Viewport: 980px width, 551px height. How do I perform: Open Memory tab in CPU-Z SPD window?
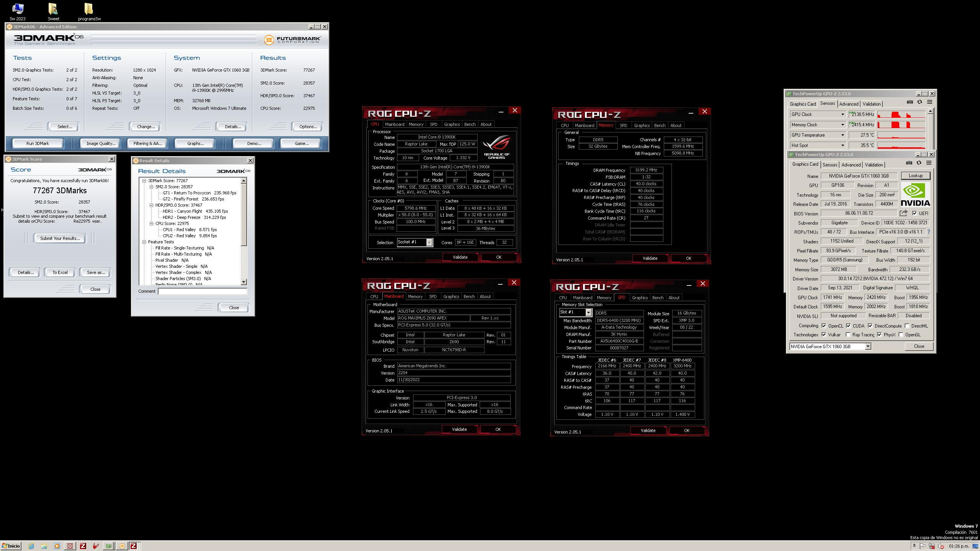tap(604, 298)
